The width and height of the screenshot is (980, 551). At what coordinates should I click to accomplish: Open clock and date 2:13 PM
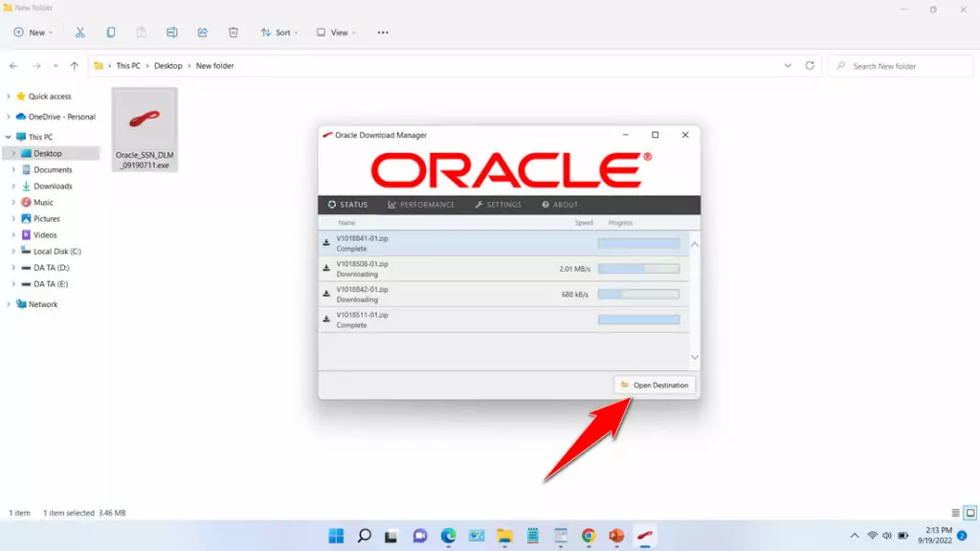935,536
